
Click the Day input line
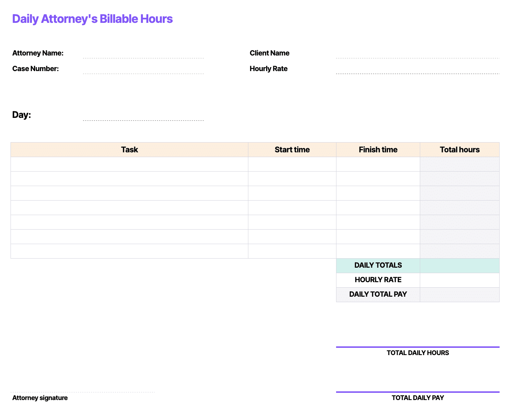(x=143, y=115)
